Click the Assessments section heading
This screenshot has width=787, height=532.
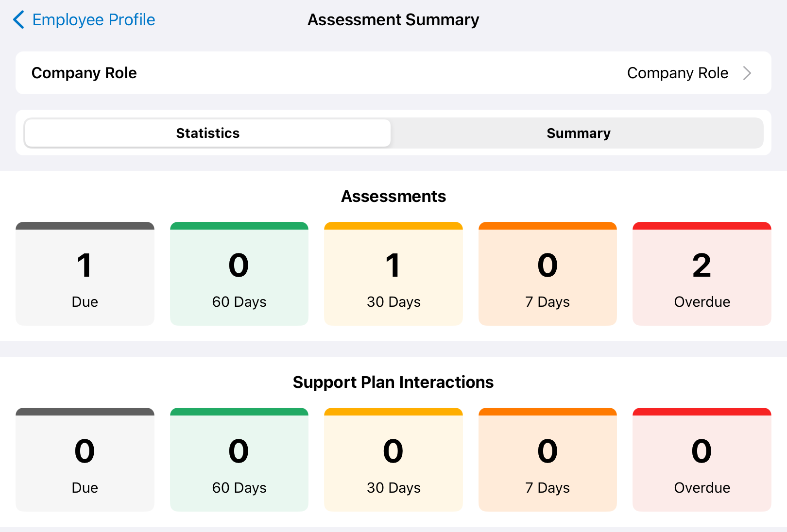[393, 196]
